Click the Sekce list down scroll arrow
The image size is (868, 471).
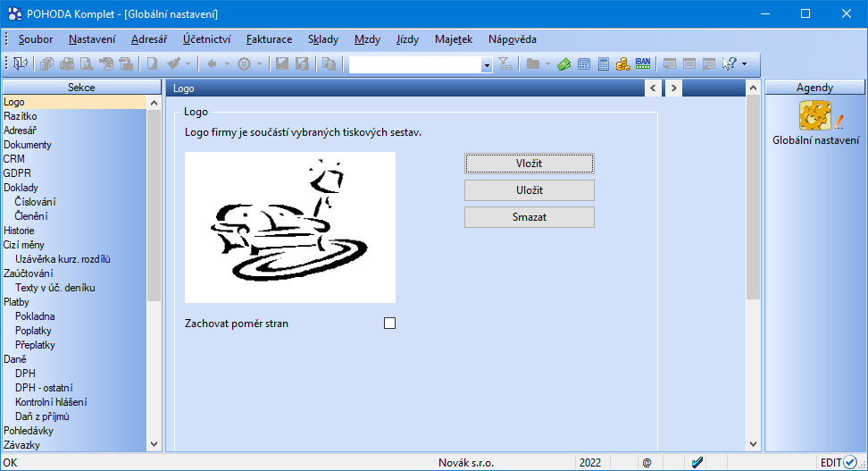(154, 444)
